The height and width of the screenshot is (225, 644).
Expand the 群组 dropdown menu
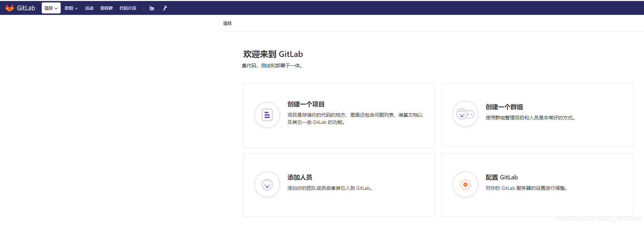[x=71, y=8]
